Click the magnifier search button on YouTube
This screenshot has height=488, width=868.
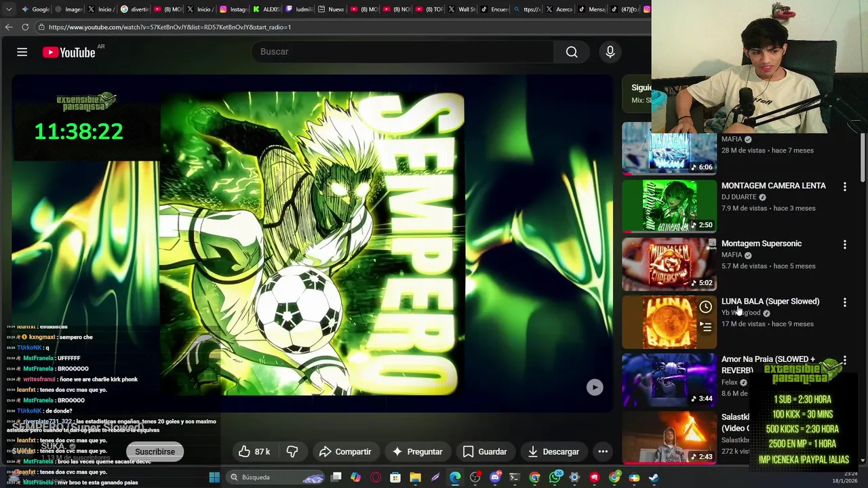coord(572,52)
